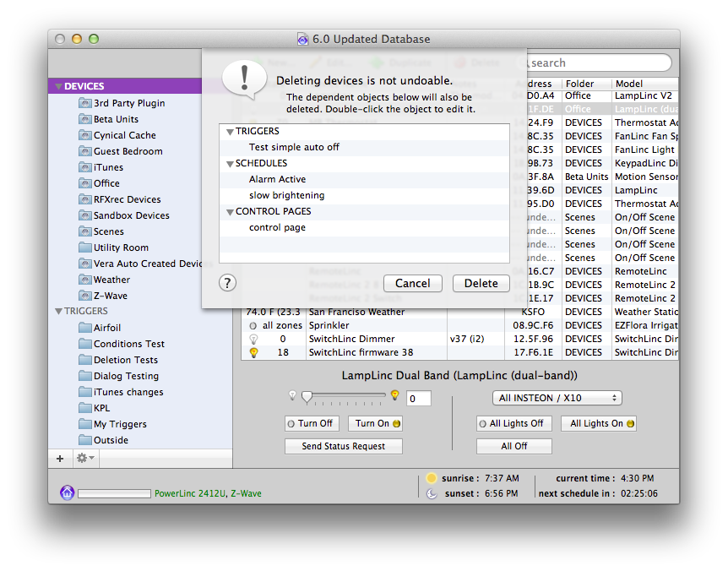This screenshot has height=571, width=728.
Task: Open the Scenes folder icon in sidebar
Action: 85,231
